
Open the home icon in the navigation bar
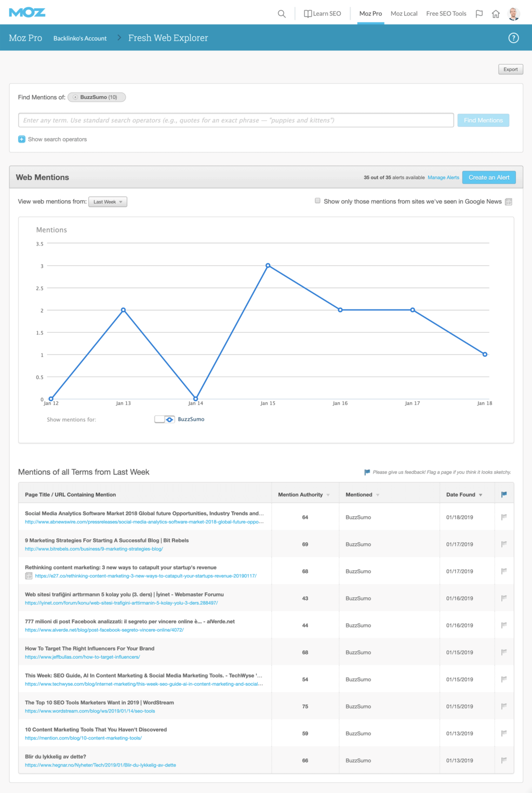point(496,14)
